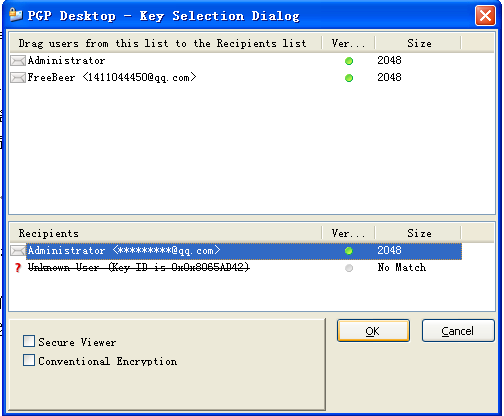Sort by "Drag users from this list" column header
Image resolution: width=504 pixels, height=416 pixels.
166,43
